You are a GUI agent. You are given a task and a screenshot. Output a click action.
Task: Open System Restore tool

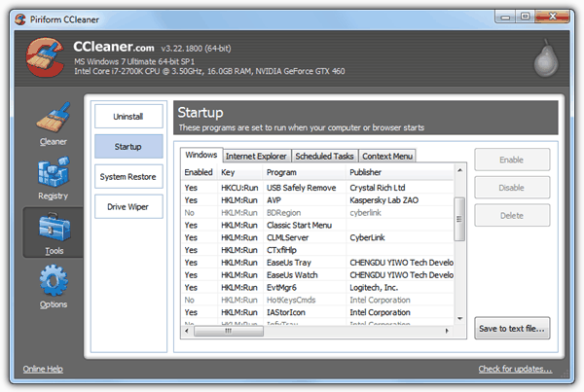pos(128,177)
